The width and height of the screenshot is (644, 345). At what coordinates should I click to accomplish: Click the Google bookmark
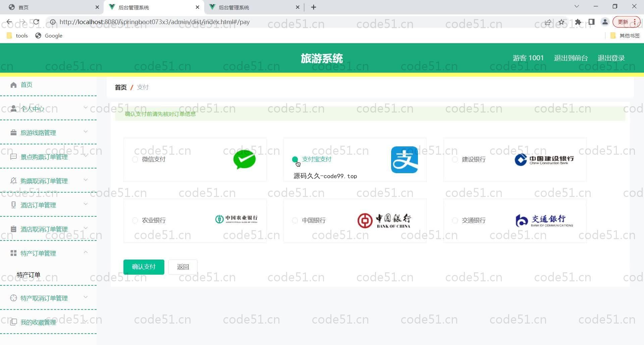click(49, 36)
